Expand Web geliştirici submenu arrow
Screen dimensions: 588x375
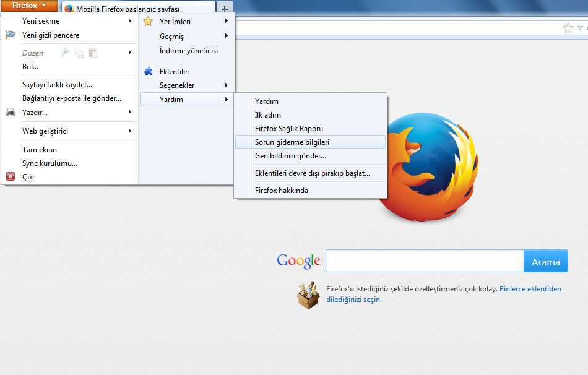pos(130,131)
